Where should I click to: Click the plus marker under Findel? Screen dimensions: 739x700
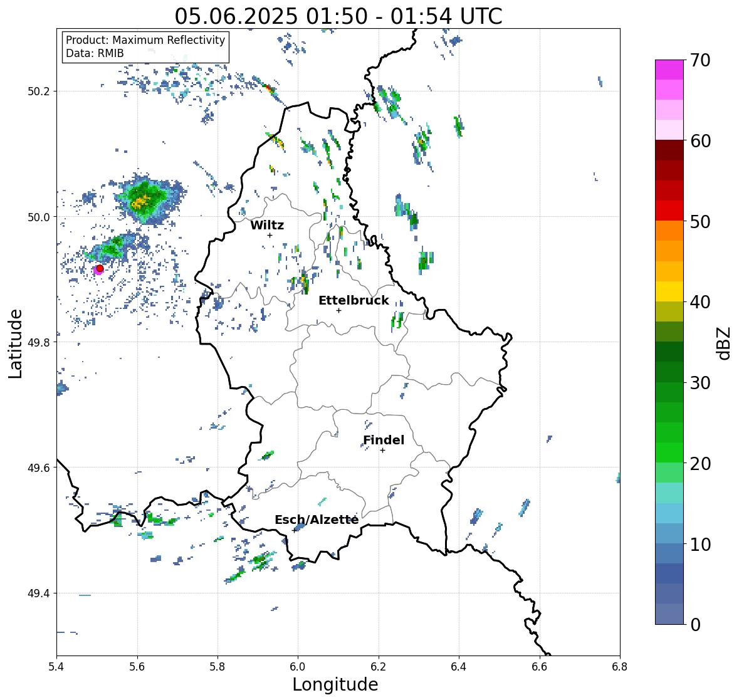pyautogui.click(x=383, y=451)
